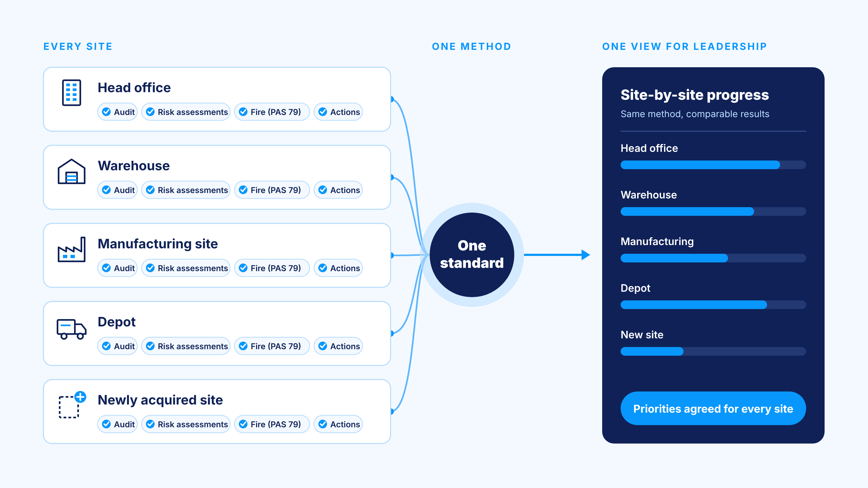Image resolution: width=868 pixels, height=488 pixels.
Task: Click Priorities agreed for every site button
Action: tap(713, 409)
